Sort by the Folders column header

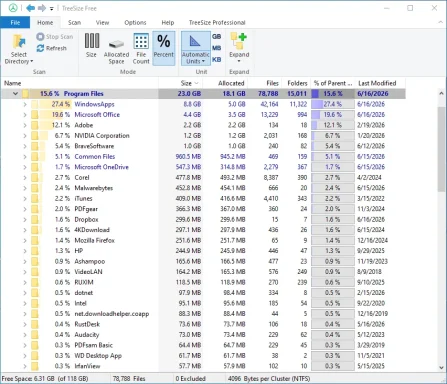(296, 83)
